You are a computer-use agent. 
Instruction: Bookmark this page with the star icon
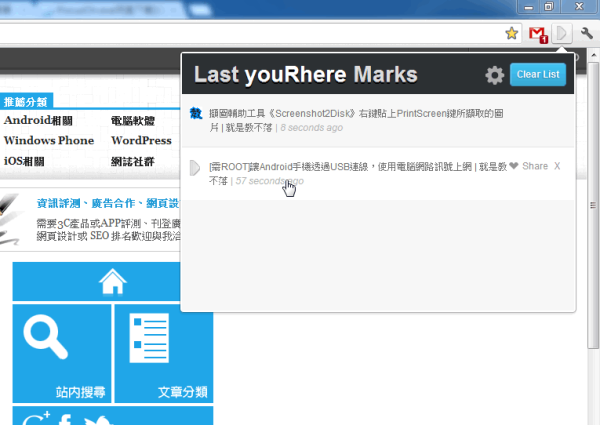pos(511,34)
